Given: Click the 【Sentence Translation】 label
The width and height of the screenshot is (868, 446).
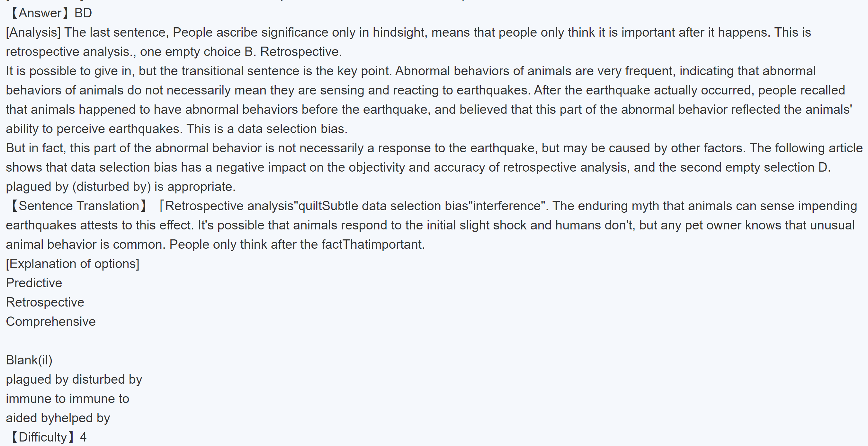Looking at the screenshot, I should coord(77,206).
